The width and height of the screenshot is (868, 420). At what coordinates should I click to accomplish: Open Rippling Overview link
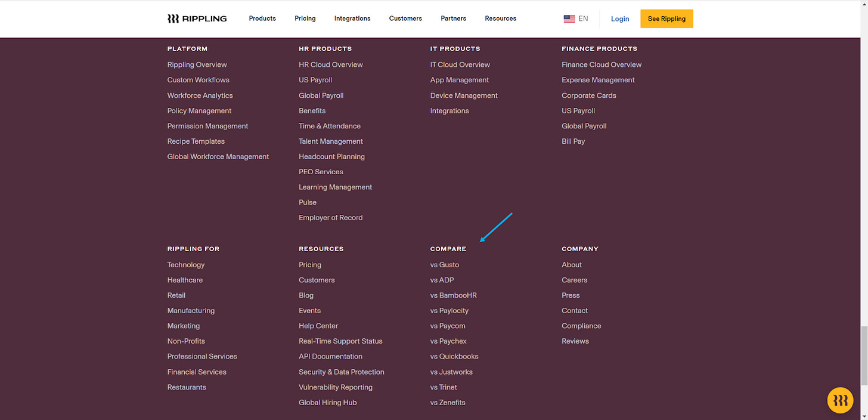pos(197,64)
